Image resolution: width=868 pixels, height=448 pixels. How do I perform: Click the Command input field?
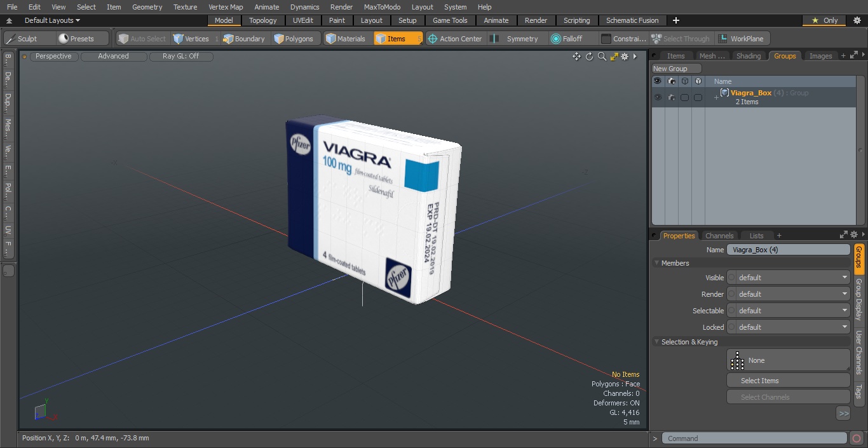pos(754,438)
